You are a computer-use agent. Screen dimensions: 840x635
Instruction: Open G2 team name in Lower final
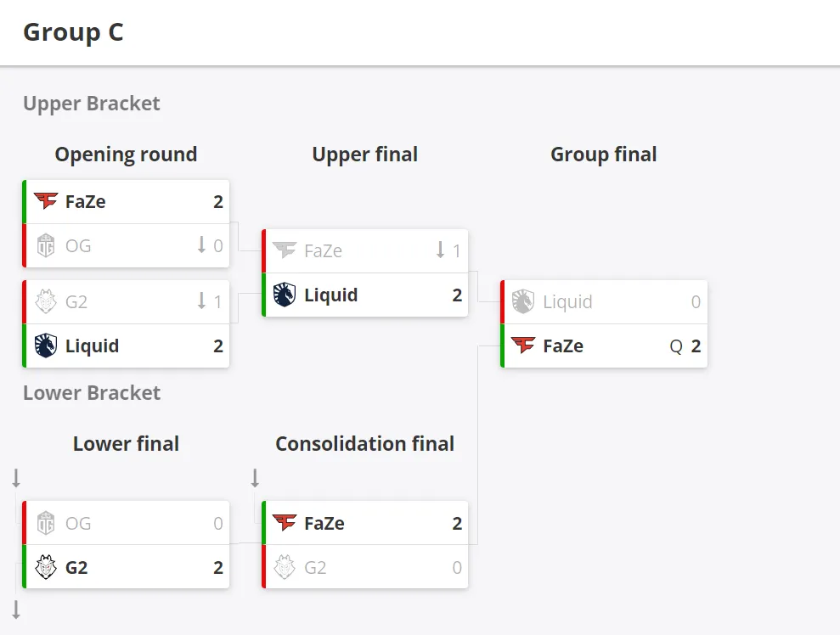[76, 568]
